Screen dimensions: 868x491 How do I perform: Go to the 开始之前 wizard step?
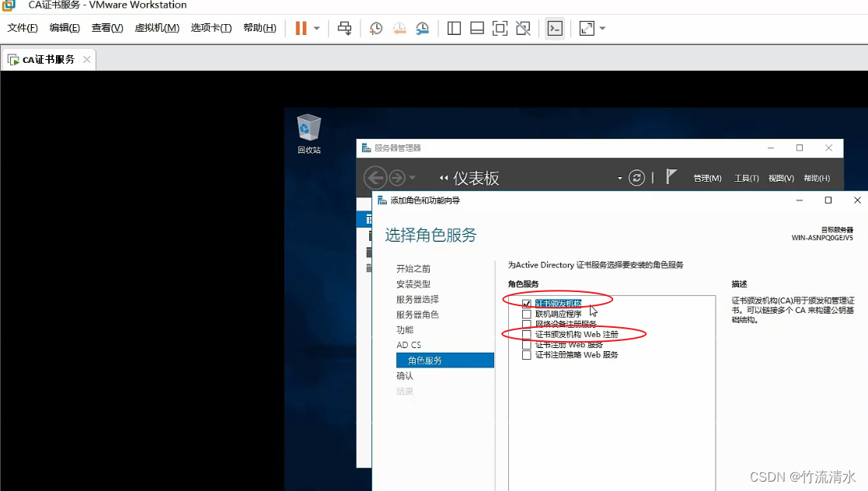point(413,269)
